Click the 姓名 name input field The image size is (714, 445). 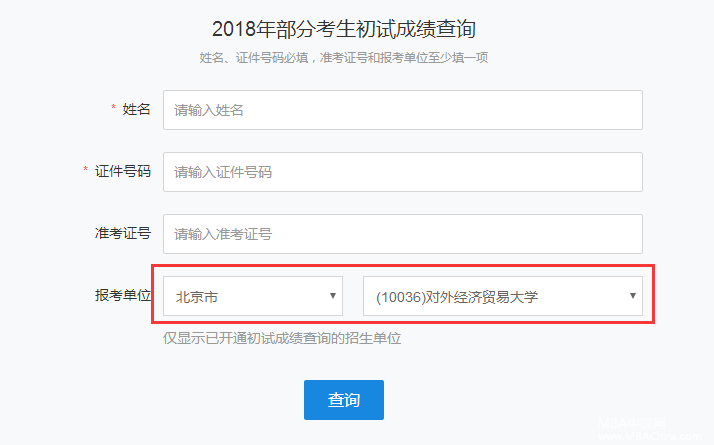tap(402, 110)
